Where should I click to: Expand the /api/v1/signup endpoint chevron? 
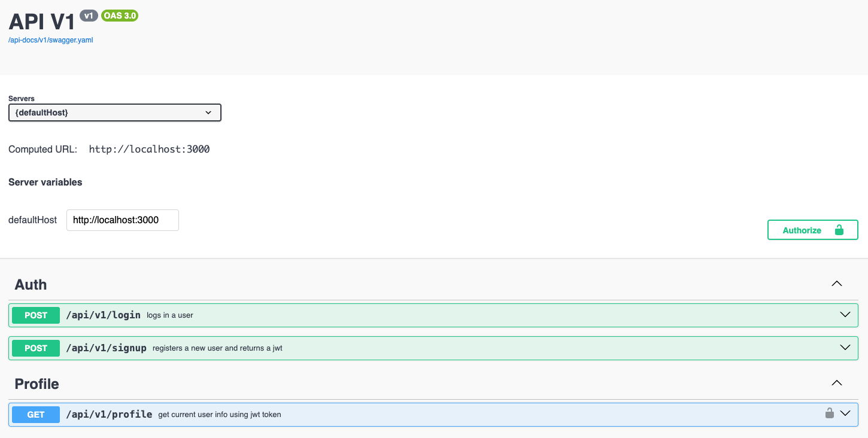(845, 348)
